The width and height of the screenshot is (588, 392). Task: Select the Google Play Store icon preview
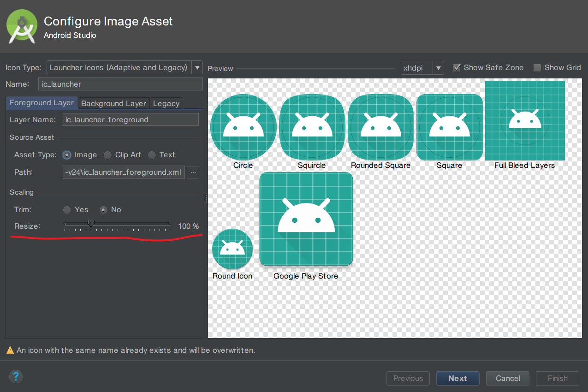click(306, 219)
